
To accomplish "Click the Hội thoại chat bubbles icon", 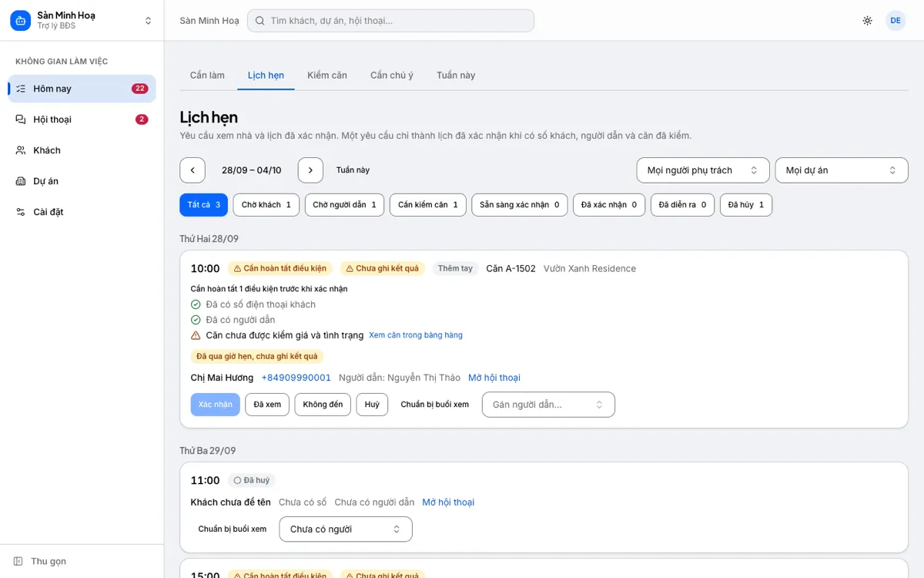I will pos(21,119).
